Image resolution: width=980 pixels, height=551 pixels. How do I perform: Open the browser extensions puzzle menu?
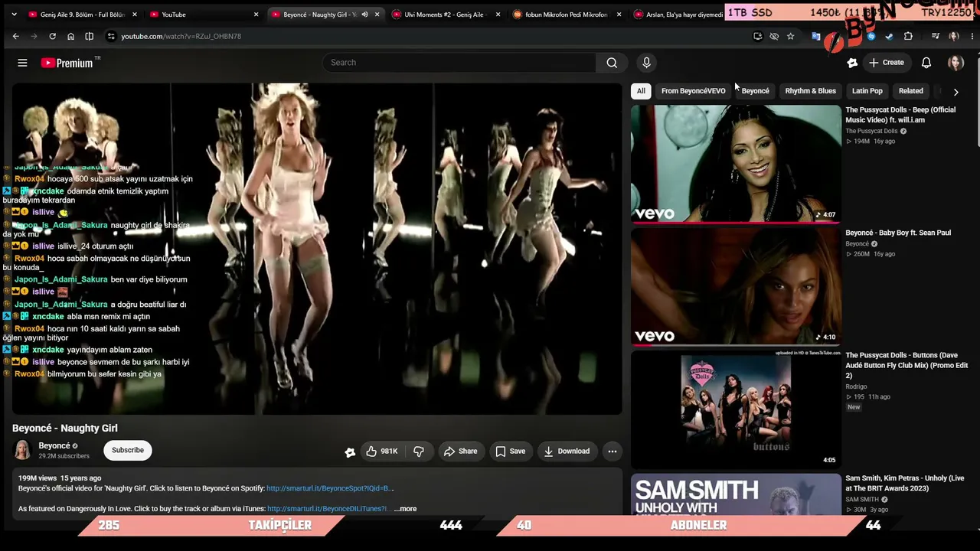pyautogui.click(x=908, y=36)
